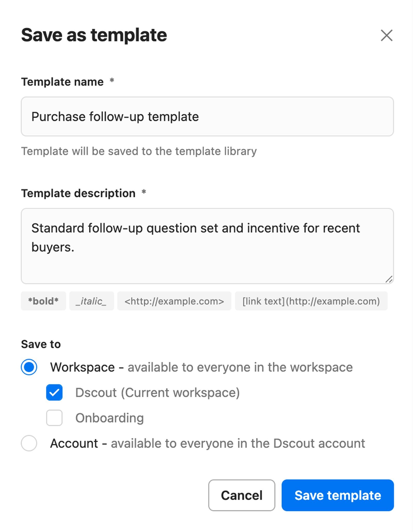
Task: Uncheck the Dscout current workspace checkbox
Action: (x=54, y=392)
